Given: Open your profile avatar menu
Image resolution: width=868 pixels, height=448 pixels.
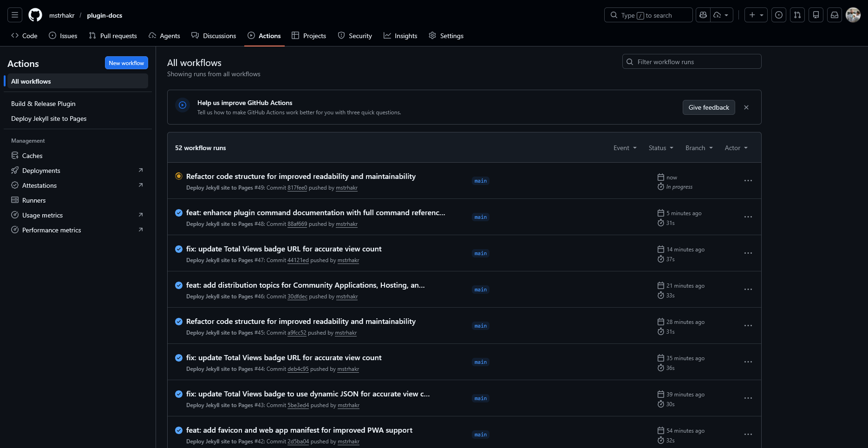Looking at the screenshot, I should (853, 14).
